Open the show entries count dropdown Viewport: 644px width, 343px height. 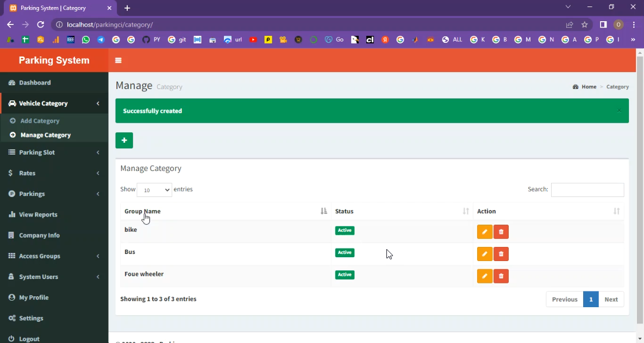click(154, 190)
